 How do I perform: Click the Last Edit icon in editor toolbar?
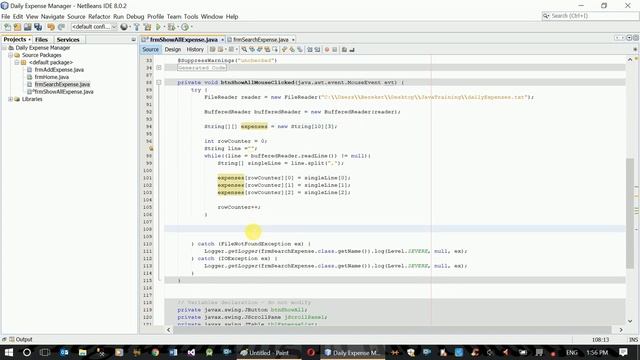(212, 49)
